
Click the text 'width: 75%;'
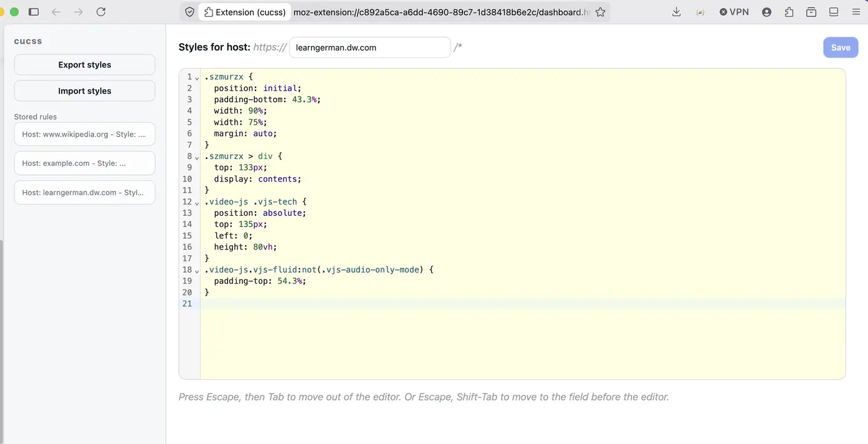point(241,122)
